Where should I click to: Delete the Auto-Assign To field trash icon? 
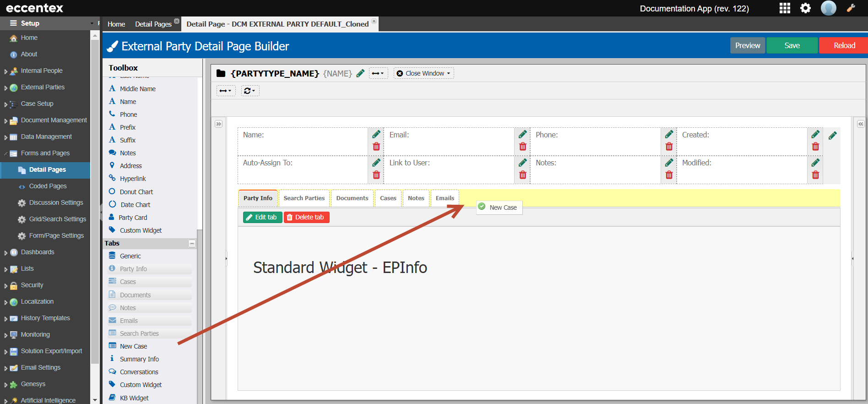point(376,175)
